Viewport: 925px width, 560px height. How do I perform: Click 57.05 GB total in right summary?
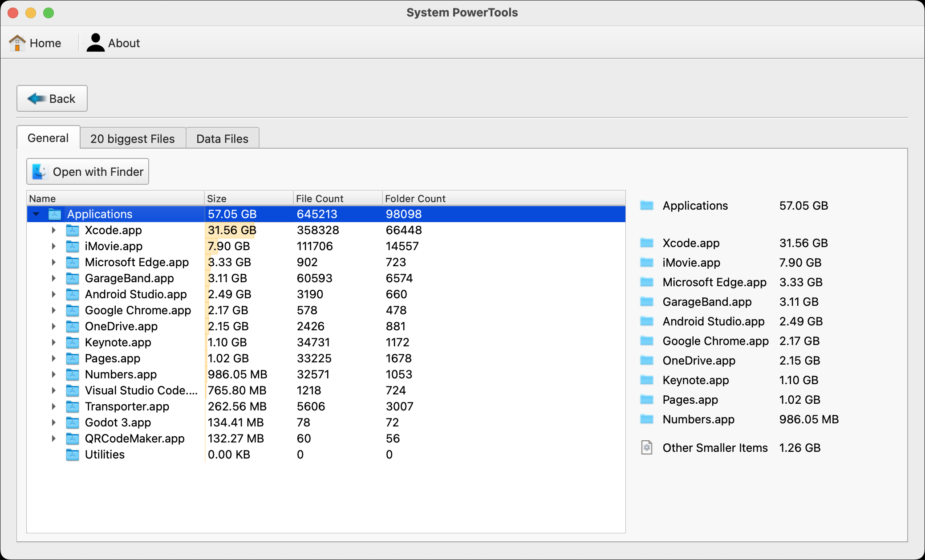803,205
